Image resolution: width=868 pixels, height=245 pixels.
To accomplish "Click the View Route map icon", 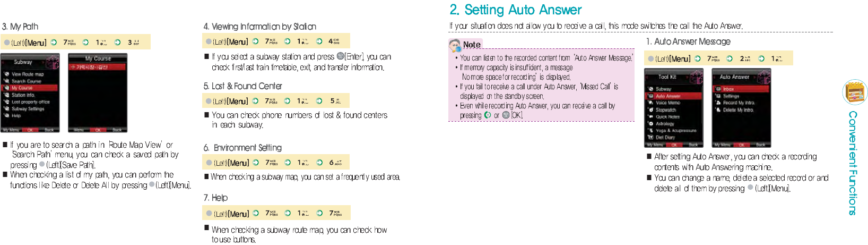I will [x=6, y=74].
